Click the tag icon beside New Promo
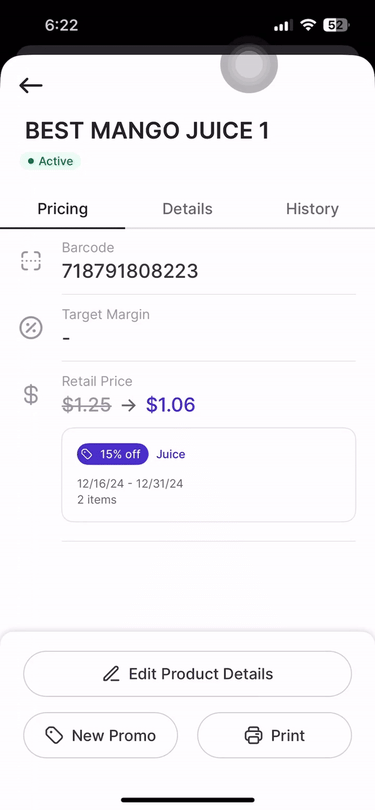The width and height of the screenshot is (375, 810). pos(54,735)
